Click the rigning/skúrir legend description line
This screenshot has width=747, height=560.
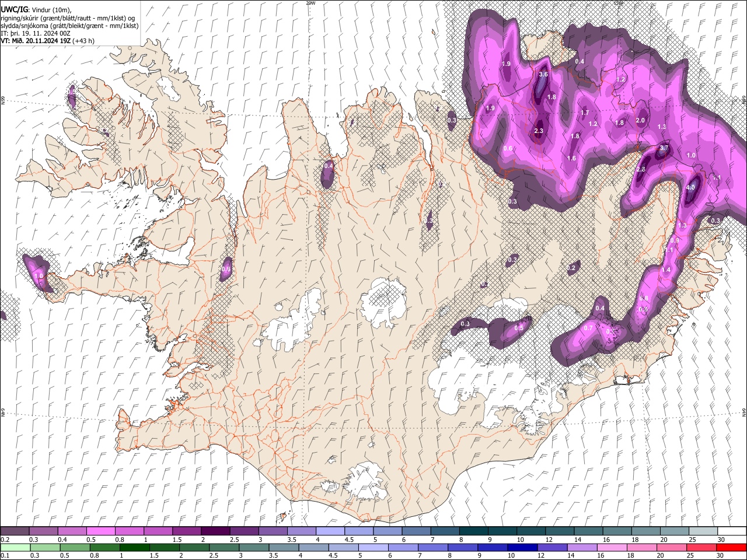[68, 17]
